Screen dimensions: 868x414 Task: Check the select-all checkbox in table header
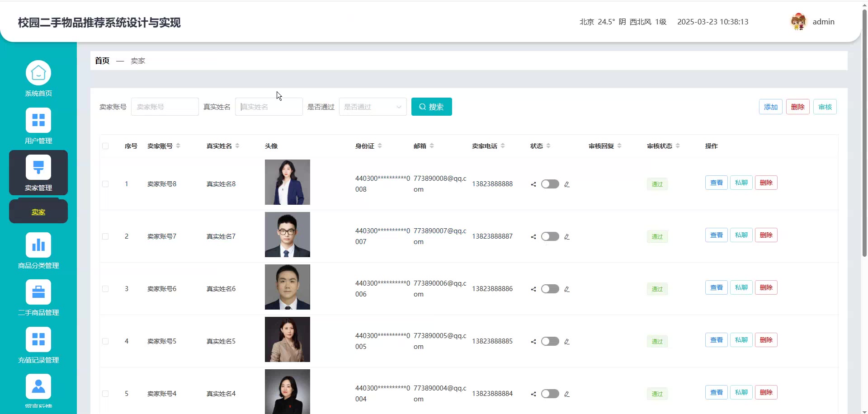coord(105,146)
